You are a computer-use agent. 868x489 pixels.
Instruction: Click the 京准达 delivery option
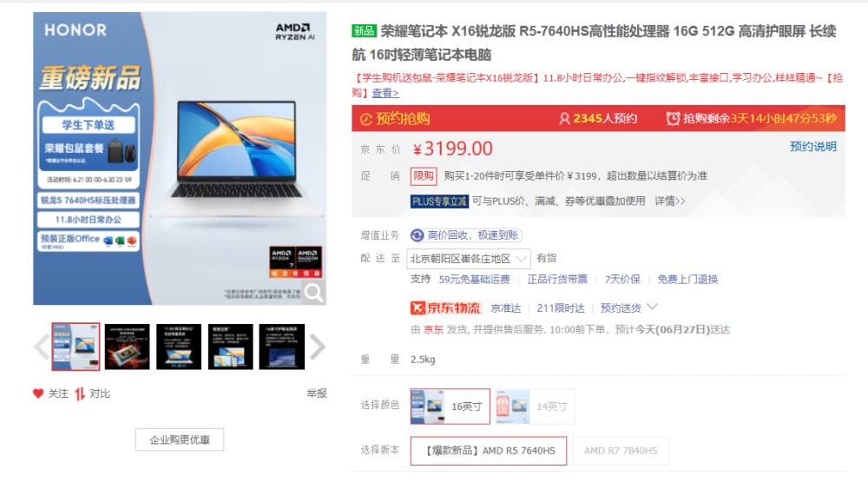(x=505, y=308)
